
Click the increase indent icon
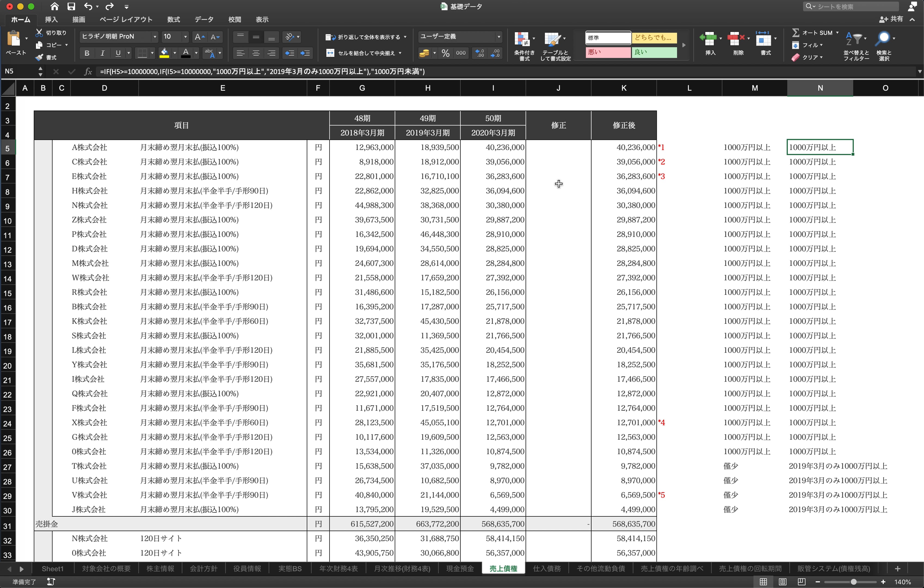point(306,53)
